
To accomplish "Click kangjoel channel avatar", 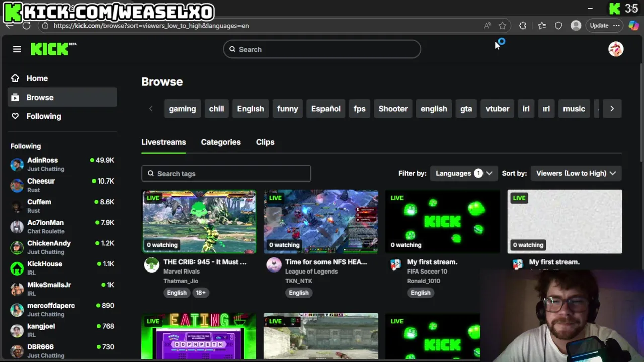I will coord(17,330).
